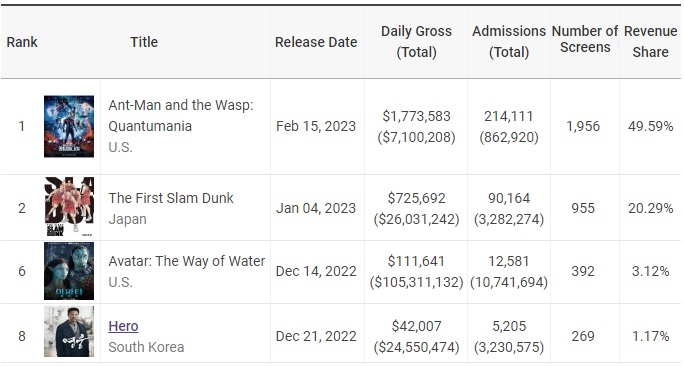Screen dimensions: 684x366
Task: Click the Admissions (Total) column header
Action: [x=509, y=41]
